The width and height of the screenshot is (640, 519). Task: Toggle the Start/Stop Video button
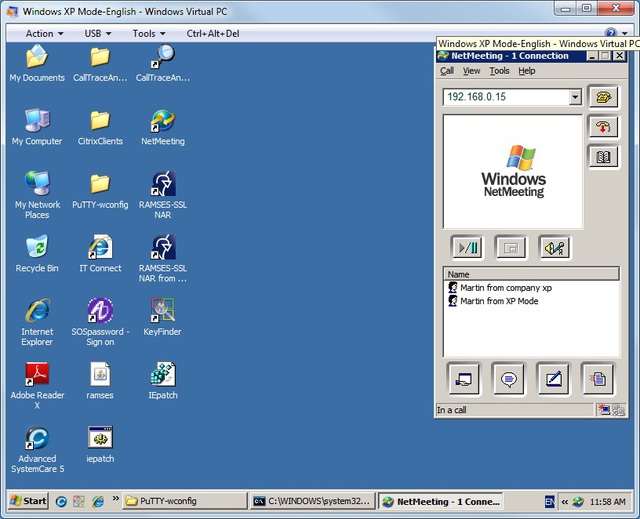(468, 247)
